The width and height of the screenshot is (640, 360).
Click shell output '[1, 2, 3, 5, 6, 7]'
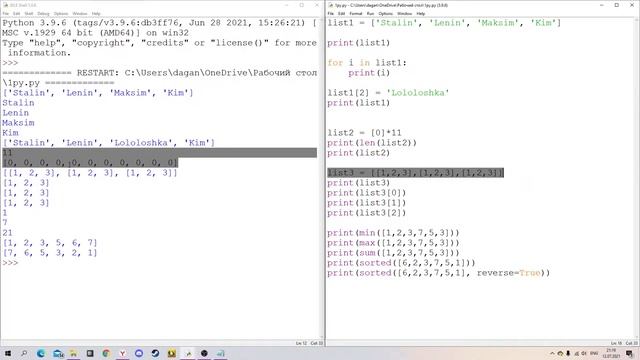tap(50, 243)
